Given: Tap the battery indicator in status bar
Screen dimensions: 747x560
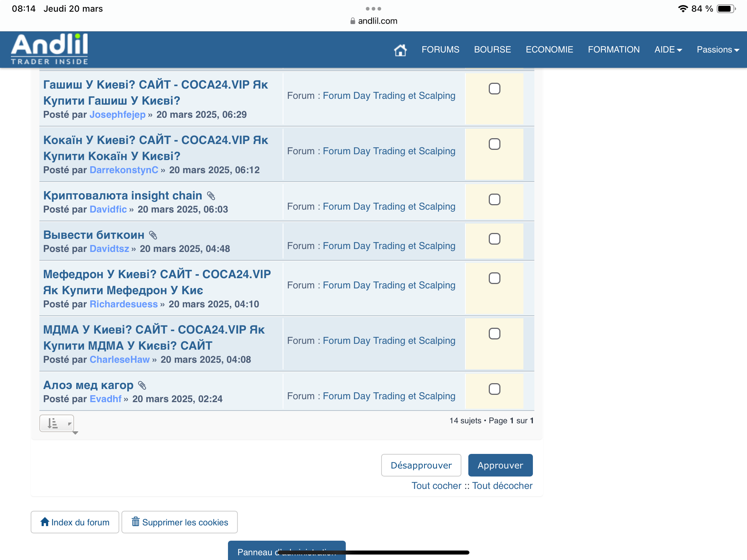Looking at the screenshot, I should click(x=725, y=9).
